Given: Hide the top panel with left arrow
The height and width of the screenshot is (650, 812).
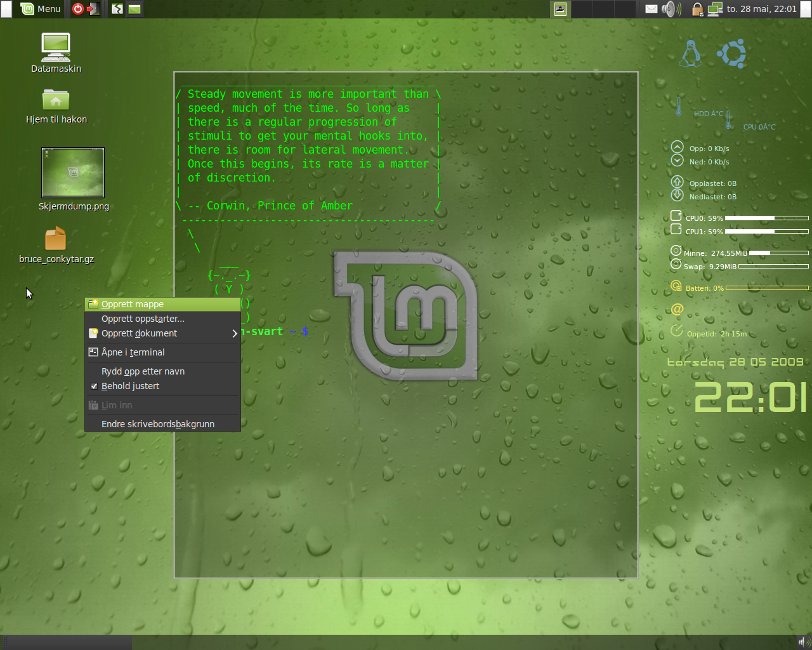Looking at the screenshot, I should 5,9.
